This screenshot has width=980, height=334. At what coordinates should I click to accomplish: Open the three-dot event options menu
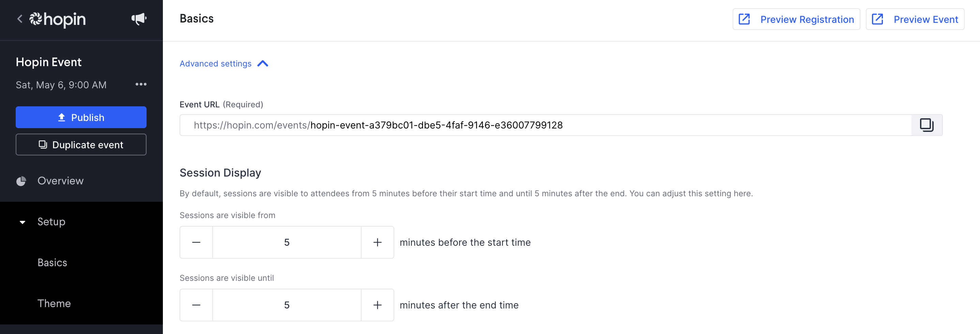141,84
